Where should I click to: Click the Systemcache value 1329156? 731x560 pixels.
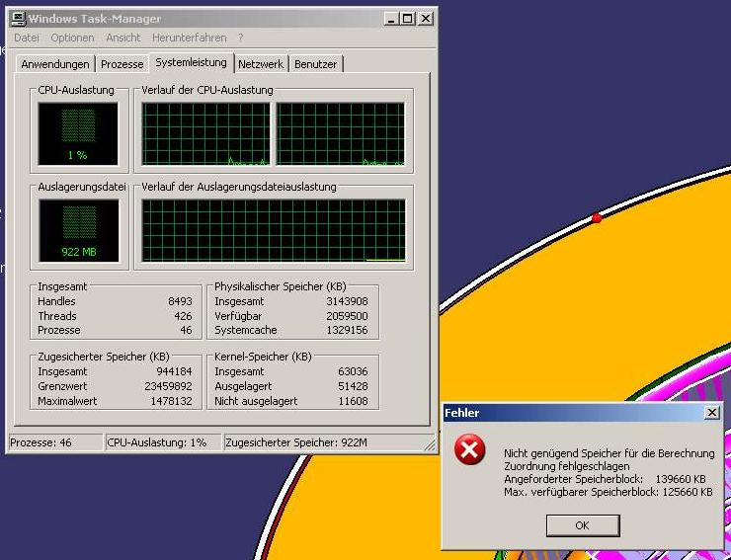tap(347, 330)
